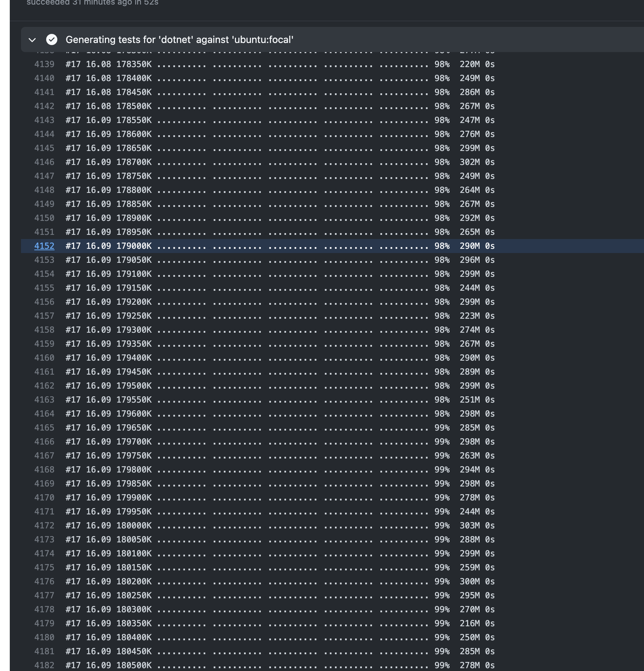Click the green success checkmark icon of the step
The image size is (644, 671).
(52, 39)
